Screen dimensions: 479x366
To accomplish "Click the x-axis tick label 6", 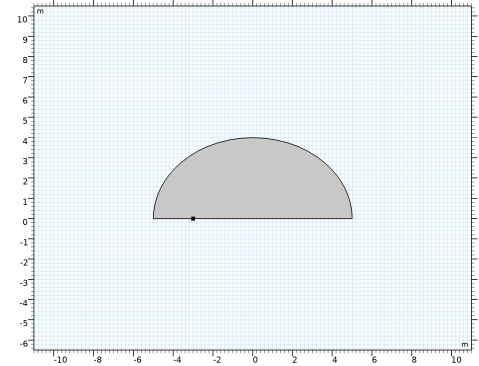I will [374, 360].
